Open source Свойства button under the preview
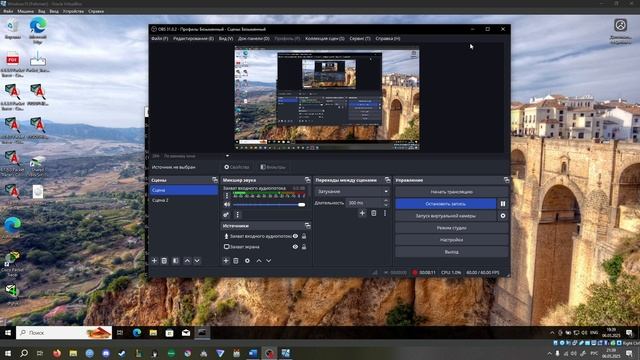The height and width of the screenshot is (360, 640). point(237,167)
